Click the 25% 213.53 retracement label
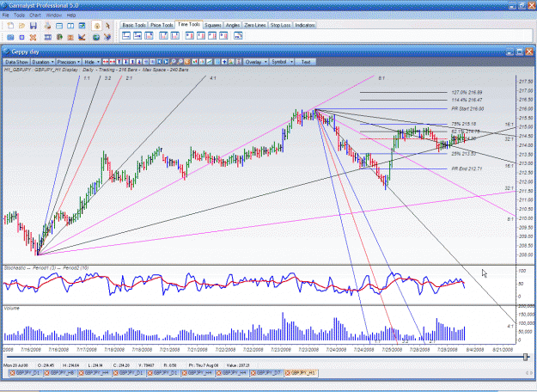This screenshot has width=537, height=392. coord(464,154)
